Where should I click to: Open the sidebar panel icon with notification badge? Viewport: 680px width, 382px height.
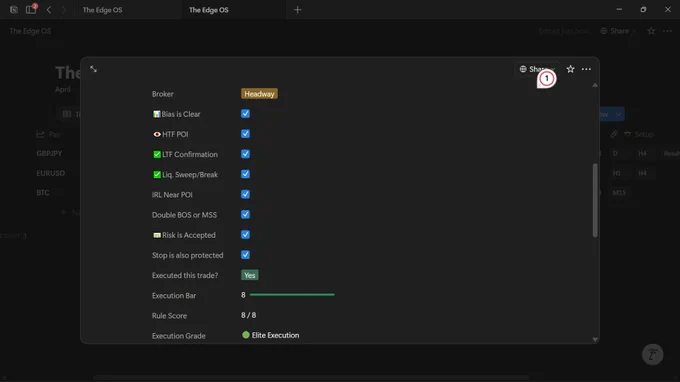31,9
